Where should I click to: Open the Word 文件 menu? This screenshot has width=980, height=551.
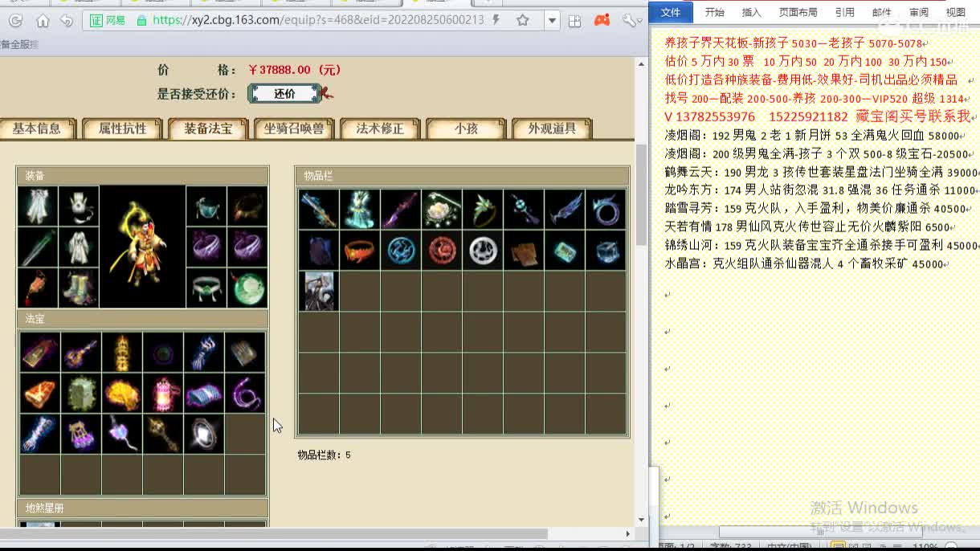pyautogui.click(x=671, y=12)
